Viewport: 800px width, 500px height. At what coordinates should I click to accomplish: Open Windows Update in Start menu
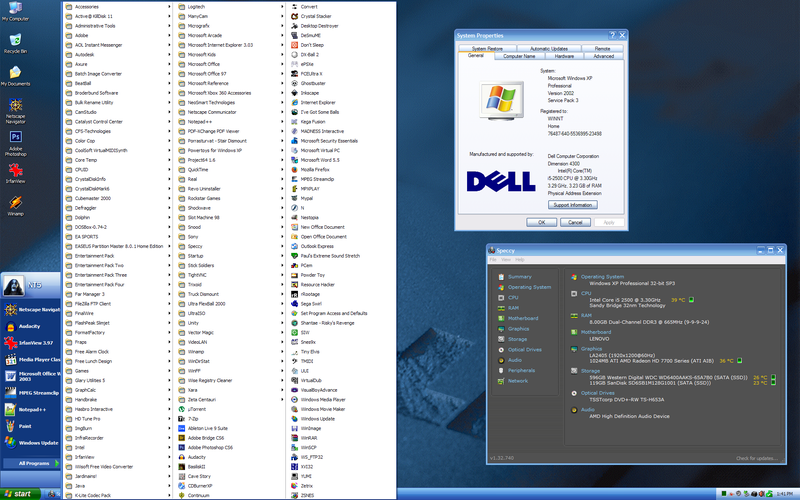pos(31,443)
